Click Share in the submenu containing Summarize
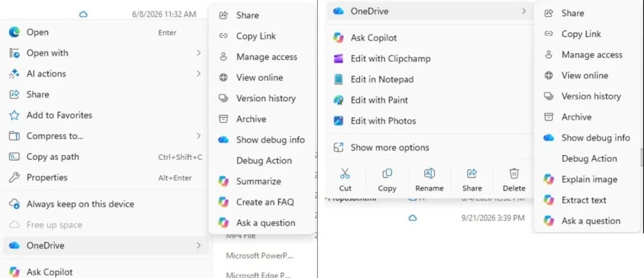 pyautogui.click(x=262, y=15)
